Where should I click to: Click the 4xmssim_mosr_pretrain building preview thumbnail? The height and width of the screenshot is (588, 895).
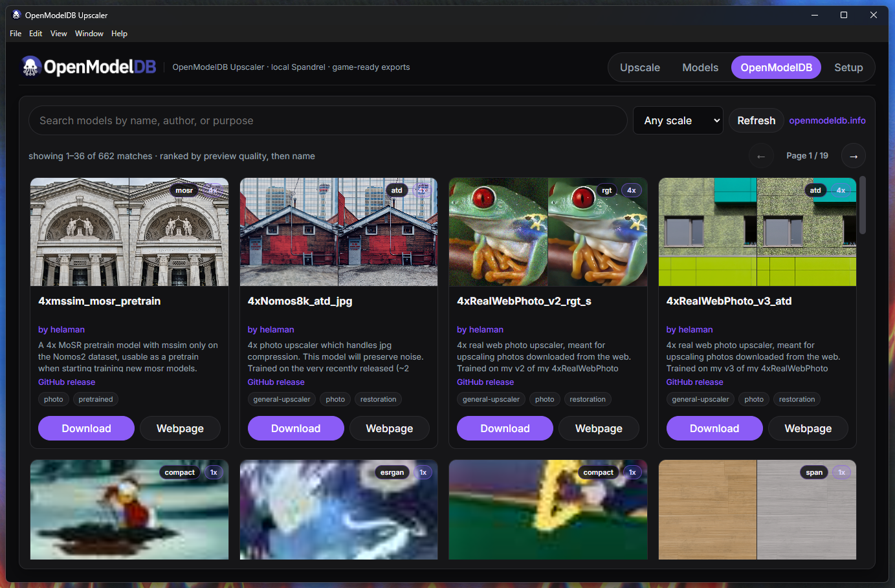pos(129,232)
